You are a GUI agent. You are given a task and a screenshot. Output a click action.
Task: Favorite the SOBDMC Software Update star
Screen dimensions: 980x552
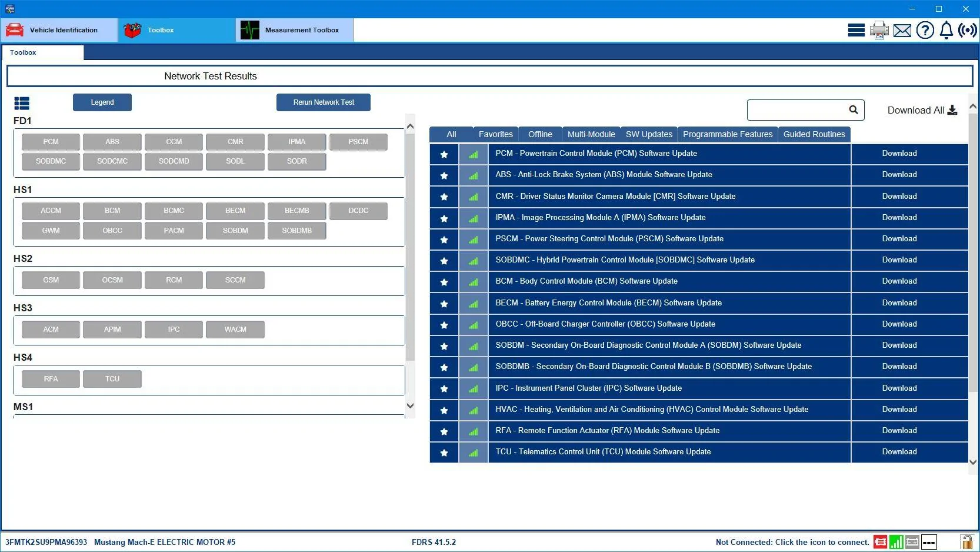tap(444, 261)
